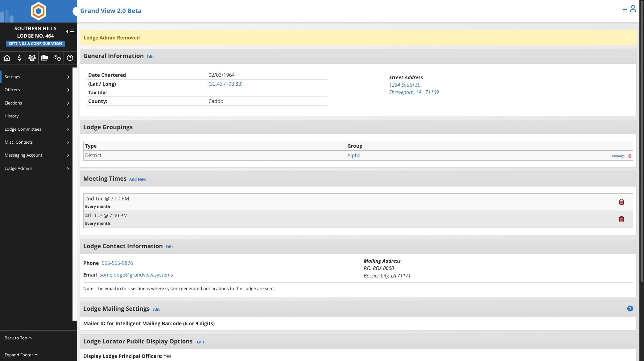
Task: Click the Date Chartered value 02/03/1964
Action: (x=221, y=75)
